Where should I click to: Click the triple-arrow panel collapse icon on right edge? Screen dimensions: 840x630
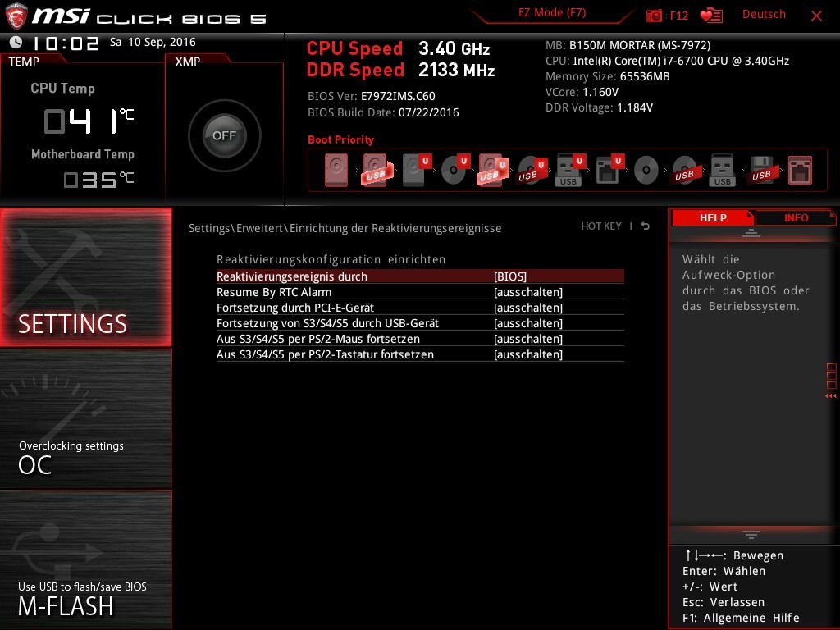pyautogui.click(x=831, y=396)
